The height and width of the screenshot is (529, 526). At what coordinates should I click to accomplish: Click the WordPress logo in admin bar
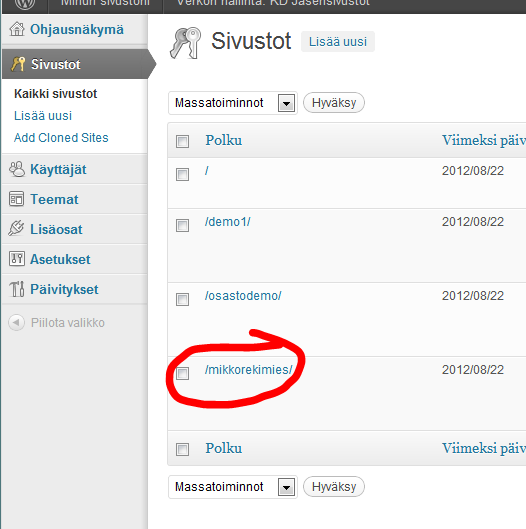coord(25,3)
